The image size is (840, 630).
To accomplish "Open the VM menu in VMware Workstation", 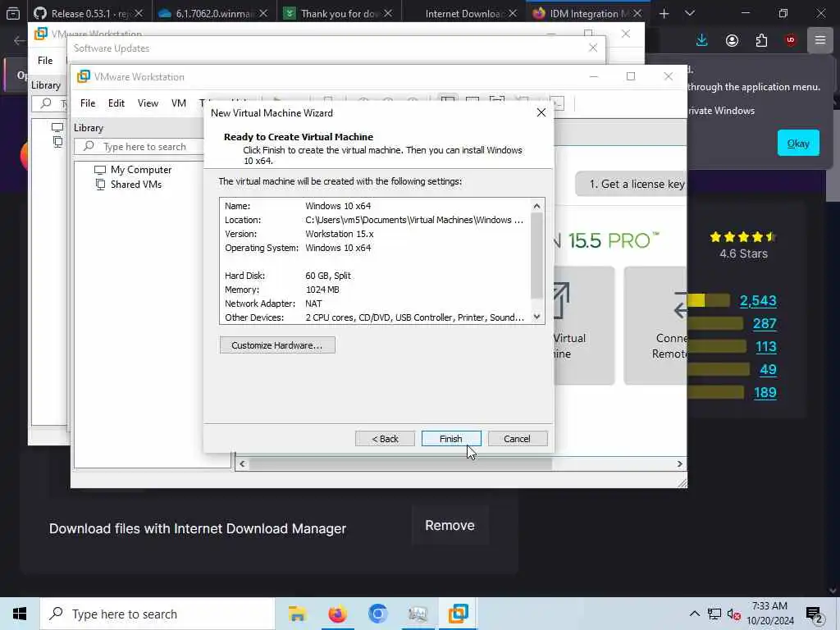I will [x=178, y=103].
